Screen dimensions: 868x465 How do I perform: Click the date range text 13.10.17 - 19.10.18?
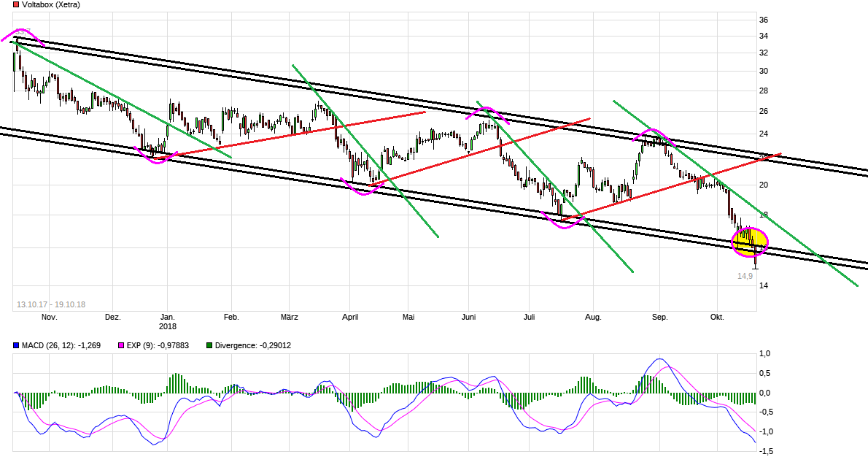point(51,301)
